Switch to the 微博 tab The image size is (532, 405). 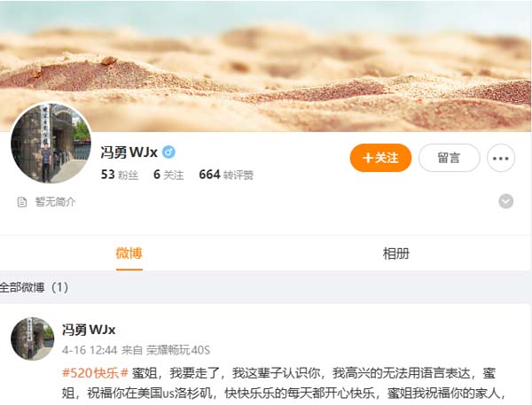point(129,253)
